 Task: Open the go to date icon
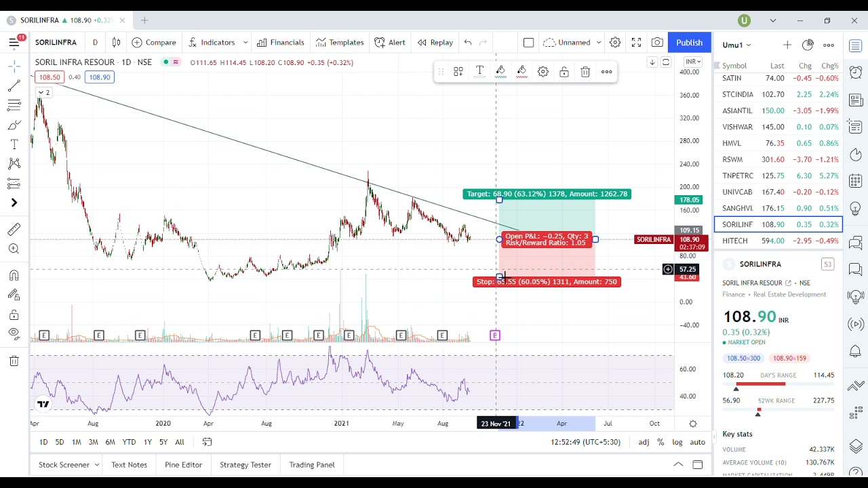click(207, 442)
